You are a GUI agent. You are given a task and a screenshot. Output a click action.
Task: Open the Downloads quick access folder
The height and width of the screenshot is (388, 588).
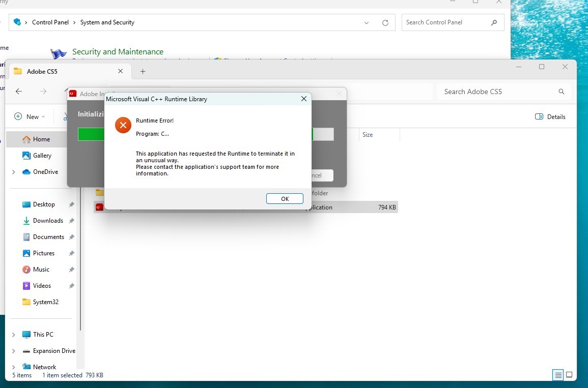coord(48,221)
